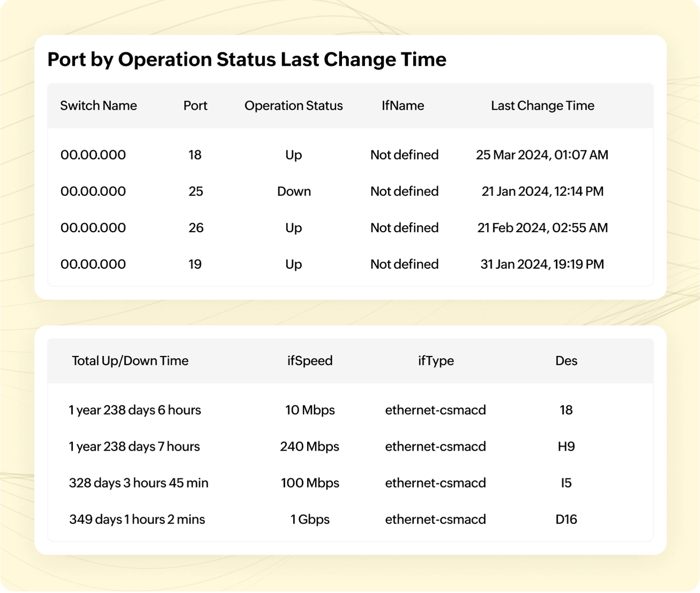Select the ifType column header
This screenshot has height=593, width=700.
tap(436, 361)
